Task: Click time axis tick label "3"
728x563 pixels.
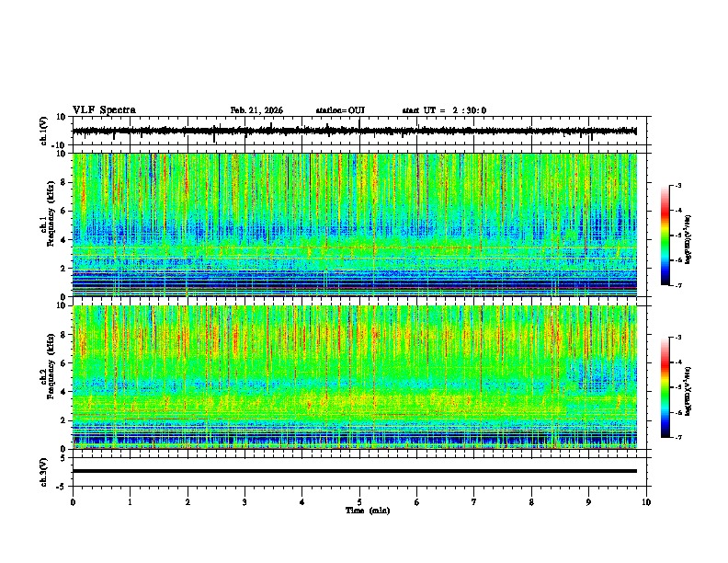Action: 245,502
